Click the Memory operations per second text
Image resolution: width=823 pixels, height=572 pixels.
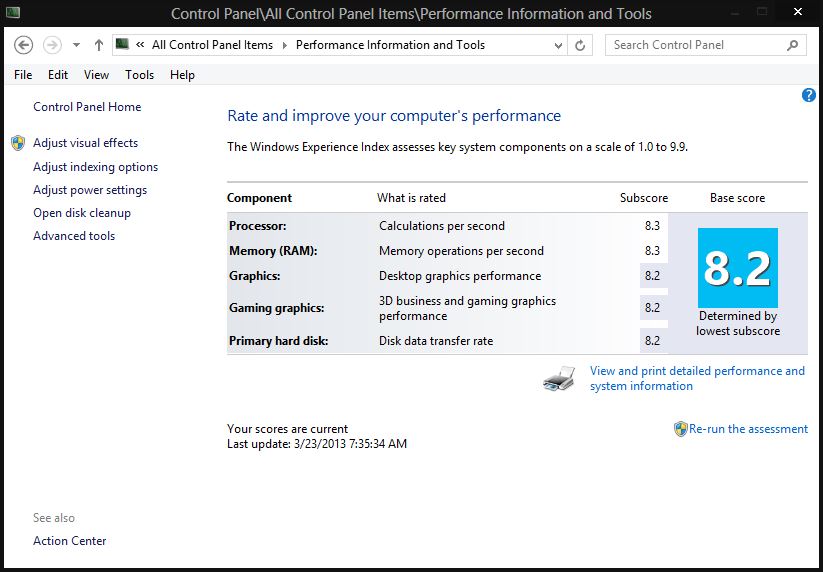(x=461, y=251)
